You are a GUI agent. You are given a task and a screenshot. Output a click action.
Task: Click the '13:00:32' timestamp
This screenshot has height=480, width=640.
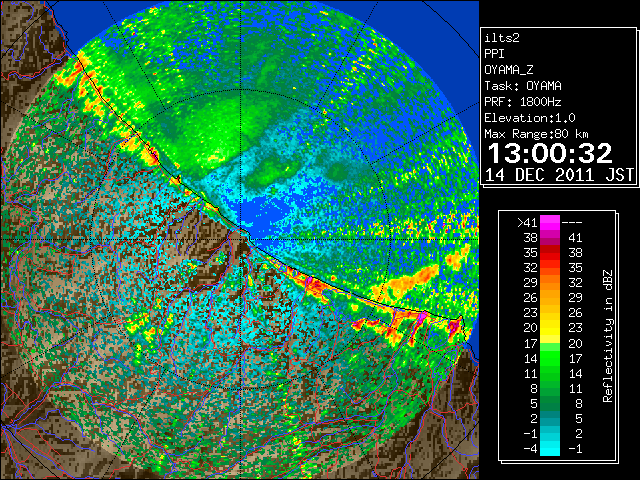(550, 153)
